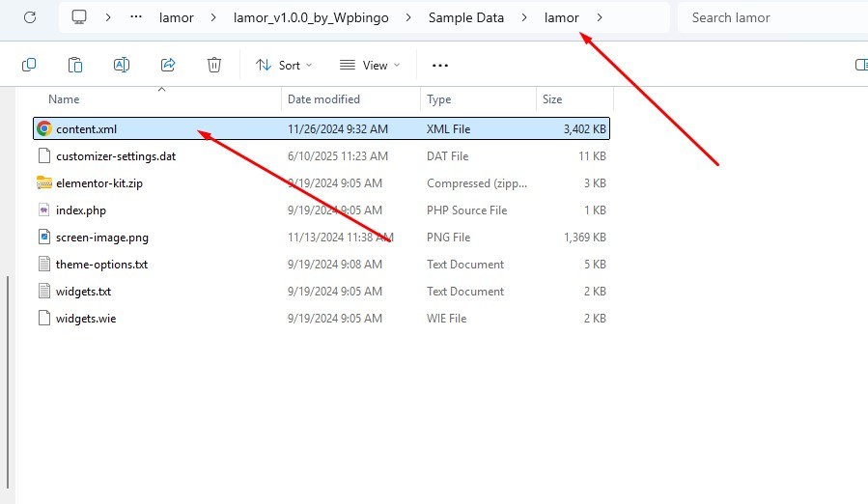The image size is (868, 504).
Task: Click the Search lamor field
Action: (772, 17)
